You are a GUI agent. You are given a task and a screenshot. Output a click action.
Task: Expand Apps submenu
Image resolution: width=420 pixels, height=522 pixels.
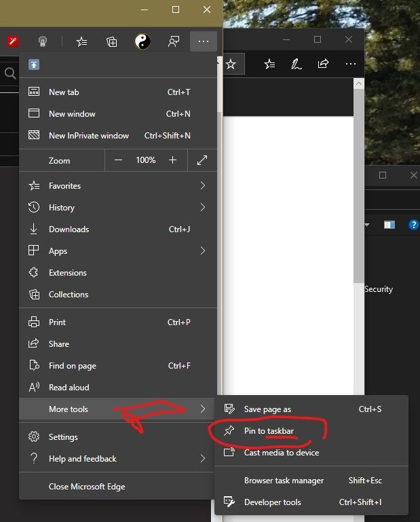118,250
